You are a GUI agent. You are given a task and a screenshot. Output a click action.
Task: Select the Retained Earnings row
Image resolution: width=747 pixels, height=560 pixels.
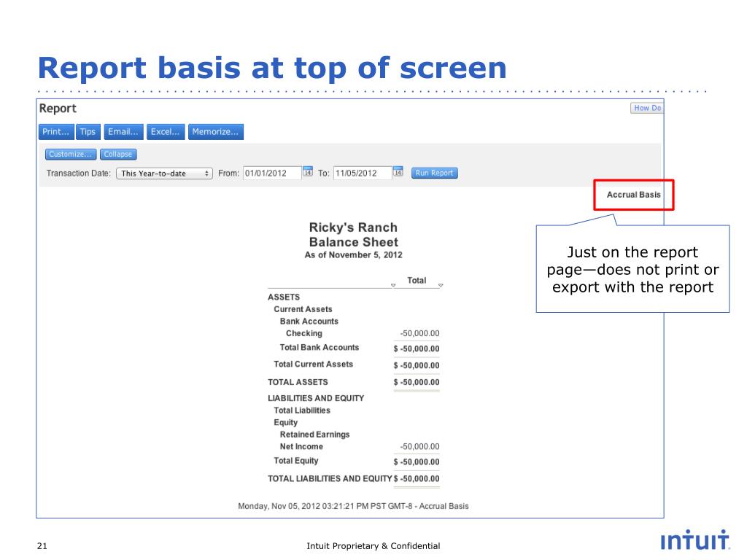click(x=315, y=435)
